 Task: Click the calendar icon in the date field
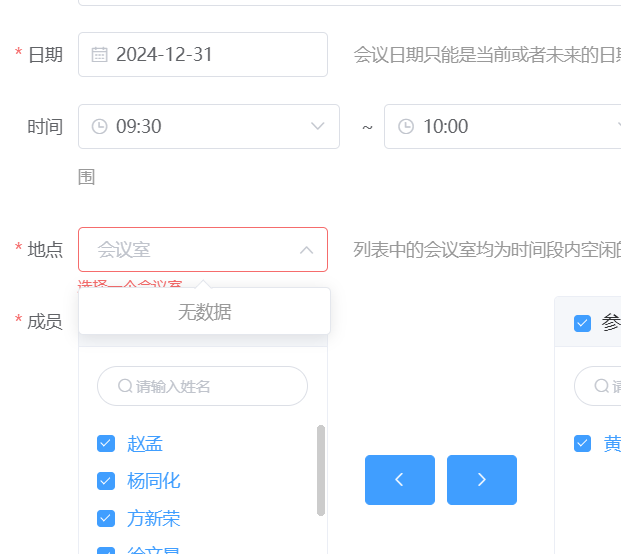[x=99, y=55]
